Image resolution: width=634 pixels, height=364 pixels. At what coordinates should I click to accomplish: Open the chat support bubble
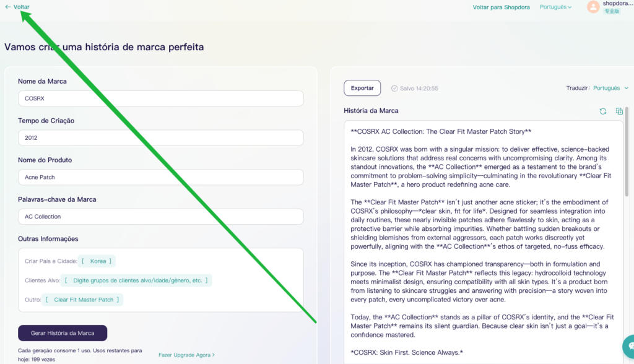pos(628,345)
